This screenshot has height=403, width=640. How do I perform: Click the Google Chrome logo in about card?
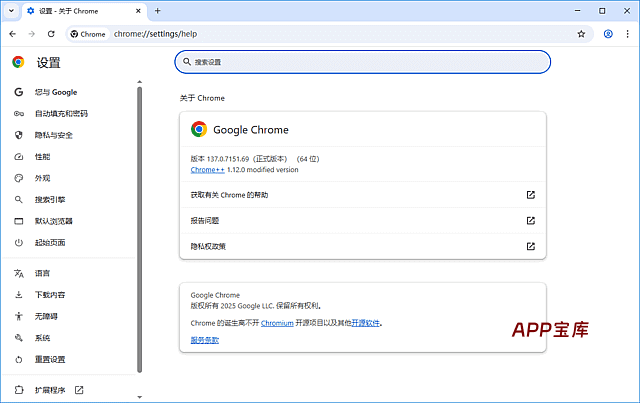click(199, 129)
